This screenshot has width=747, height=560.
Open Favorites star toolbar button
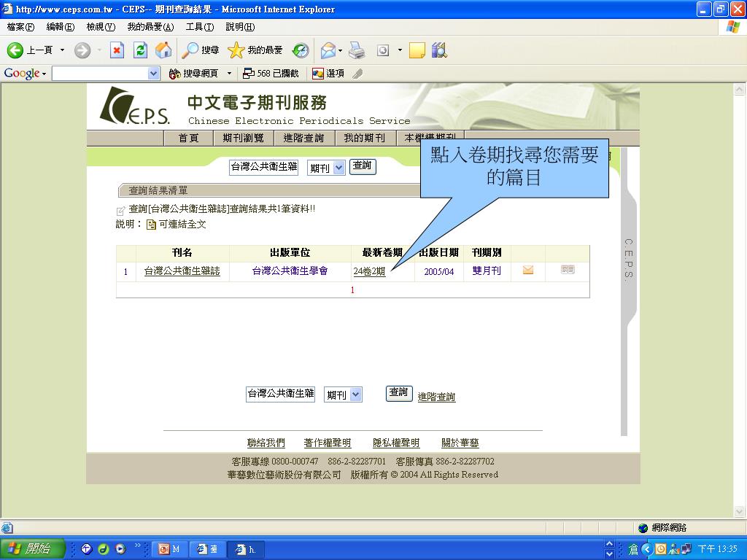[x=255, y=50]
